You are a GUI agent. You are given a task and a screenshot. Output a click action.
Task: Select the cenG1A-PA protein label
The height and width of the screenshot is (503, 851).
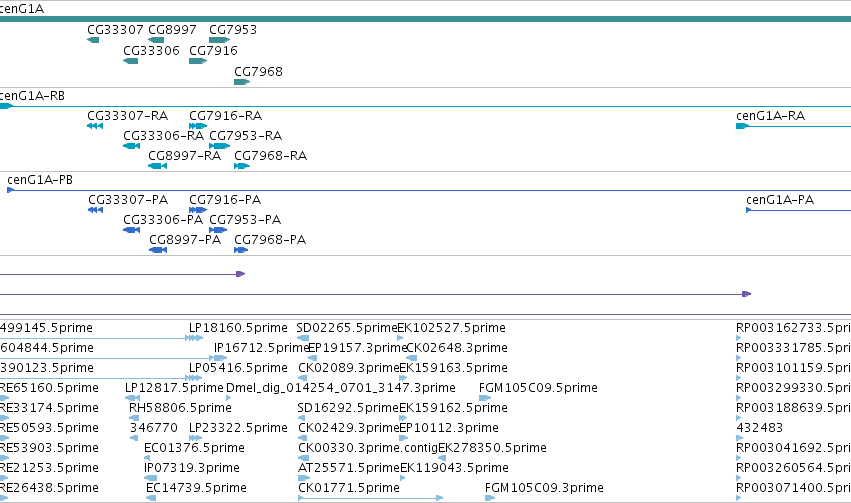point(780,200)
